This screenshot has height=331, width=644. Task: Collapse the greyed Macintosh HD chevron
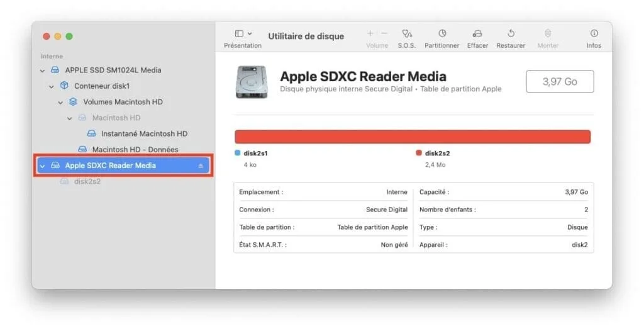[x=69, y=118]
